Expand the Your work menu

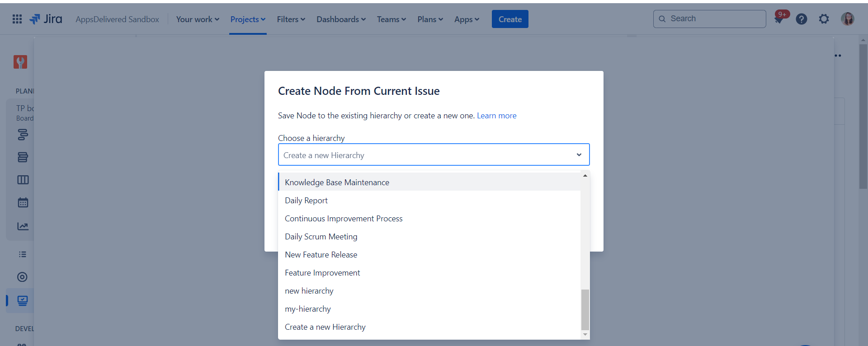[198, 19]
